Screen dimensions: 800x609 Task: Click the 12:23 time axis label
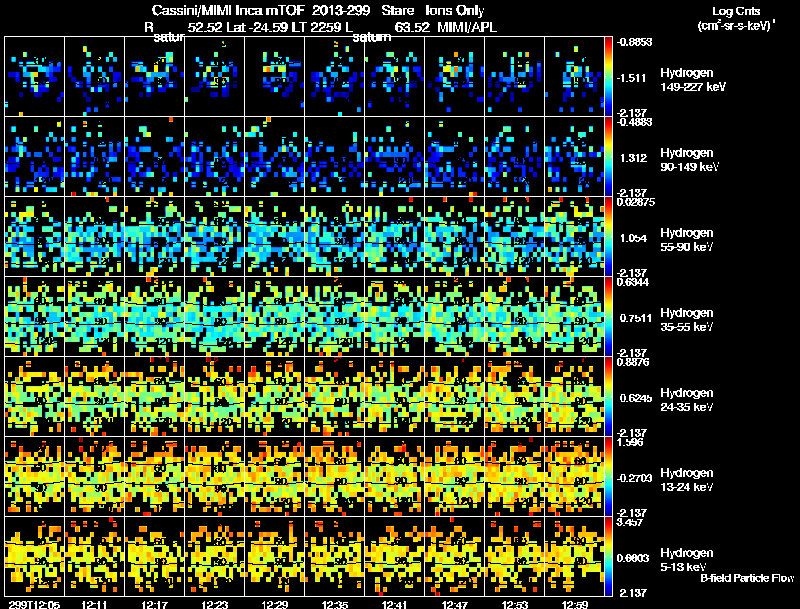pyautogui.click(x=215, y=604)
